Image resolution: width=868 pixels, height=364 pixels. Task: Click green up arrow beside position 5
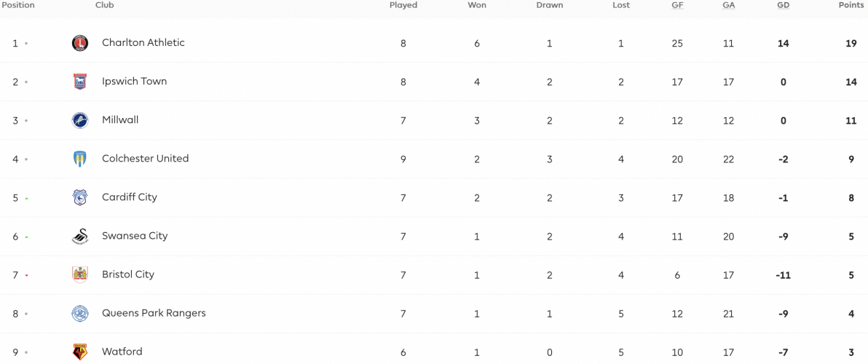[x=26, y=198]
